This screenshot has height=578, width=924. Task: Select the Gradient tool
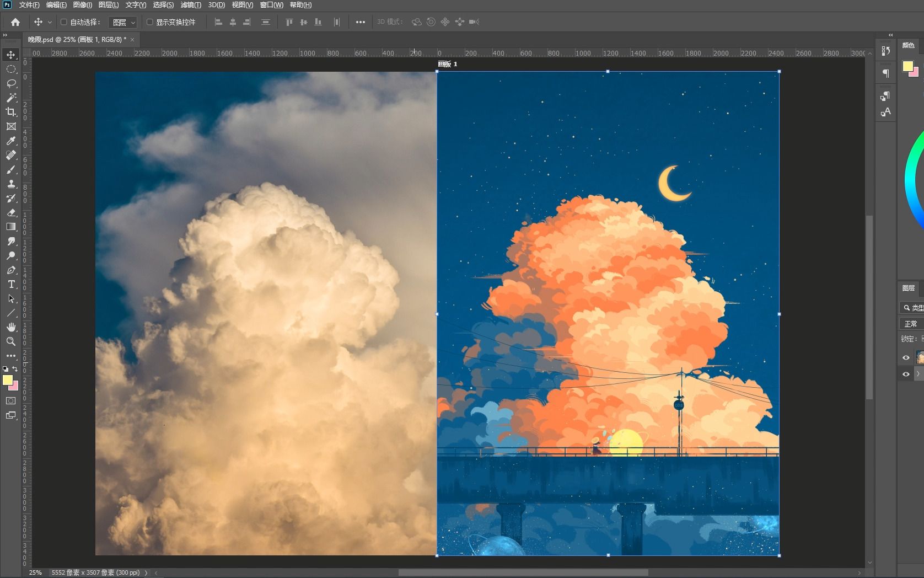[x=11, y=227]
